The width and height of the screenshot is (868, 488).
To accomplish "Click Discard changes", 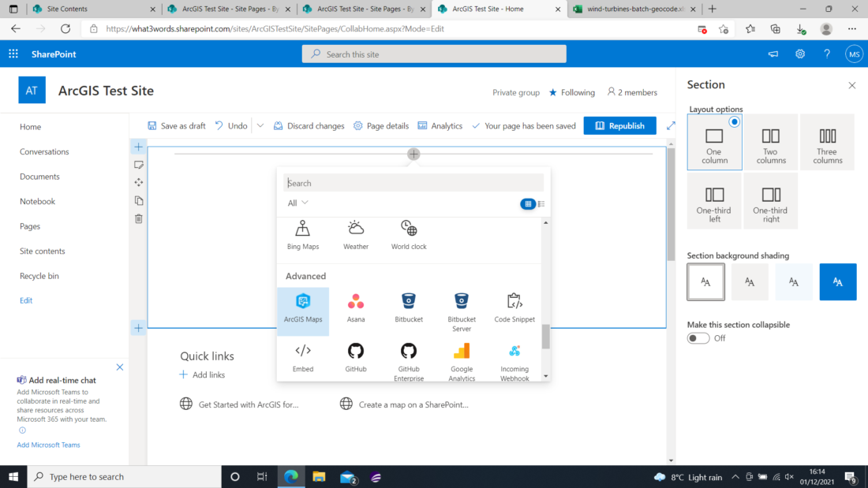I will (309, 125).
